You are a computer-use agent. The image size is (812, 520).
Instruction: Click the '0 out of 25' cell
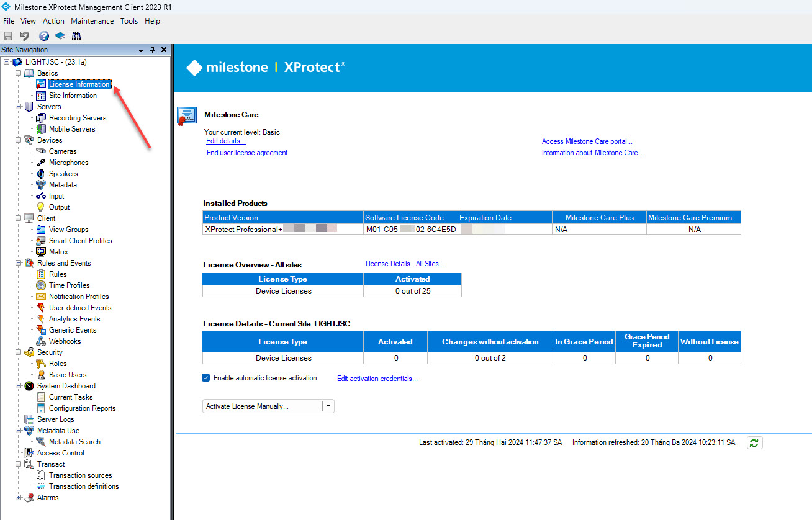413,291
